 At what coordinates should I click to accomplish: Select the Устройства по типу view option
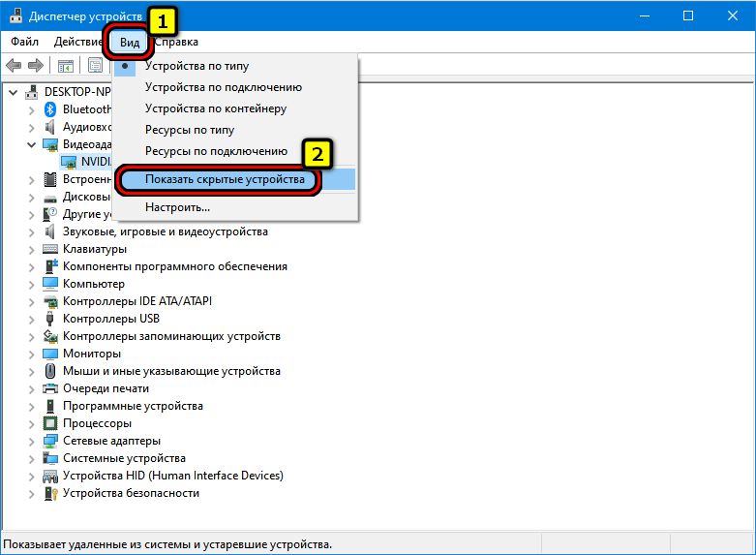point(197,66)
